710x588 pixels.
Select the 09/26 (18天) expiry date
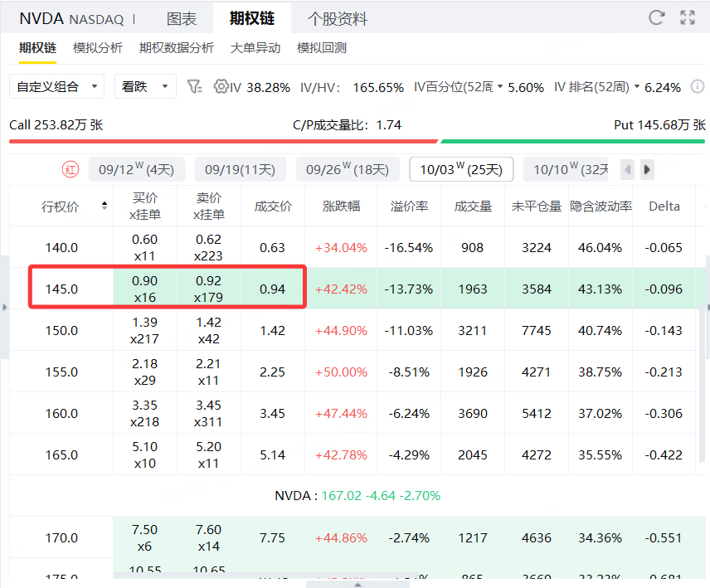[x=348, y=170]
